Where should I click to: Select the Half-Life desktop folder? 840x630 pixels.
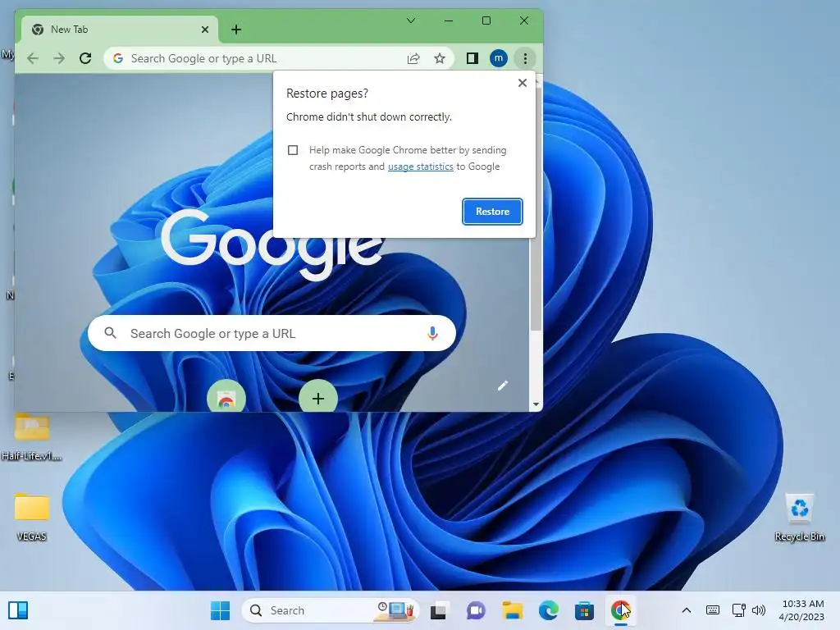[x=32, y=436]
